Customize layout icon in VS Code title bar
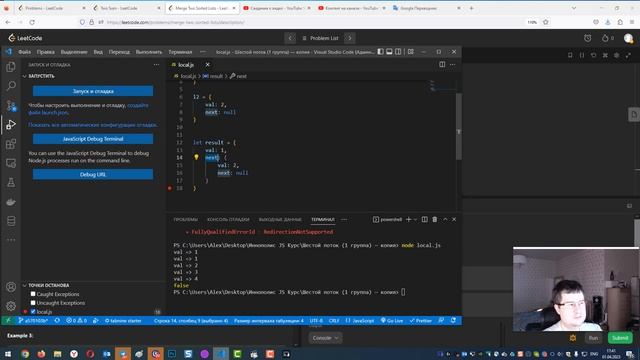The width and height of the screenshot is (640, 360). tap(411, 51)
